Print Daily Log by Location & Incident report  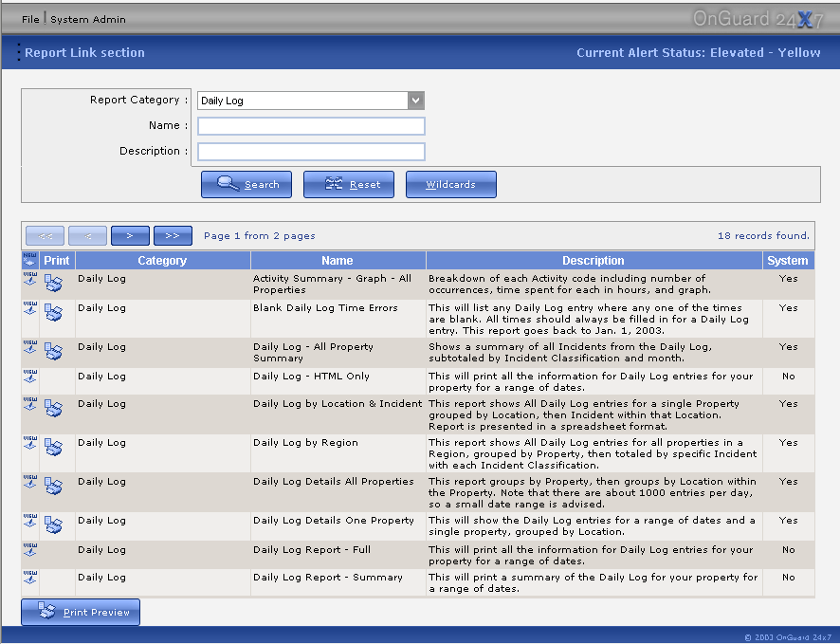click(x=54, y=408)
